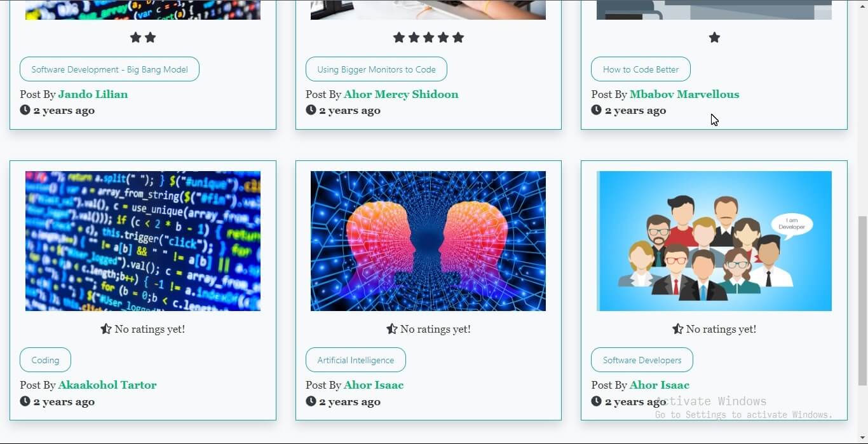Click the five-star rating above Using Bigger Monitors
Viewport: 868px width, 444px height.
tap(428, 38)
